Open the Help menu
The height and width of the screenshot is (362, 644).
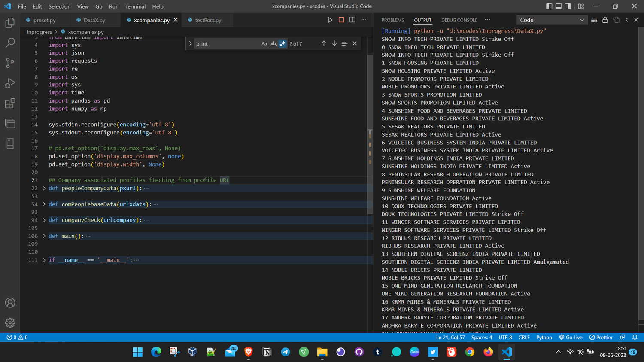(x=158, y=6)
